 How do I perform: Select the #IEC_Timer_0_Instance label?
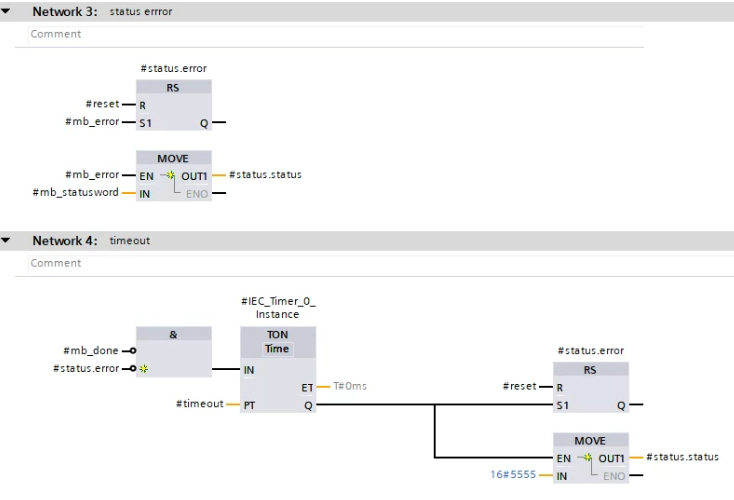click(277, 307)
